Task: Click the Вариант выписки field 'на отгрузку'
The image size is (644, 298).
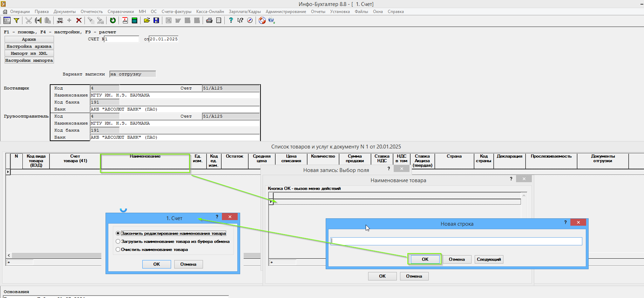Action: (133, 74)
